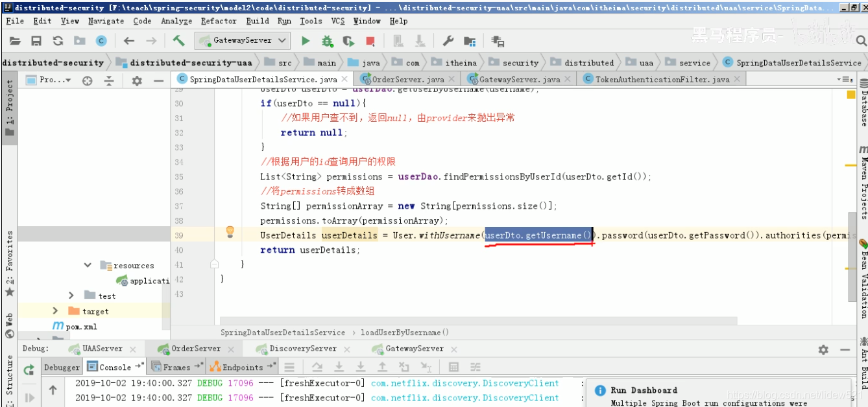The image size is (868, 407).
Task: Select the DiscoveryServer debug tab
Action: click(x=304, y=349)
